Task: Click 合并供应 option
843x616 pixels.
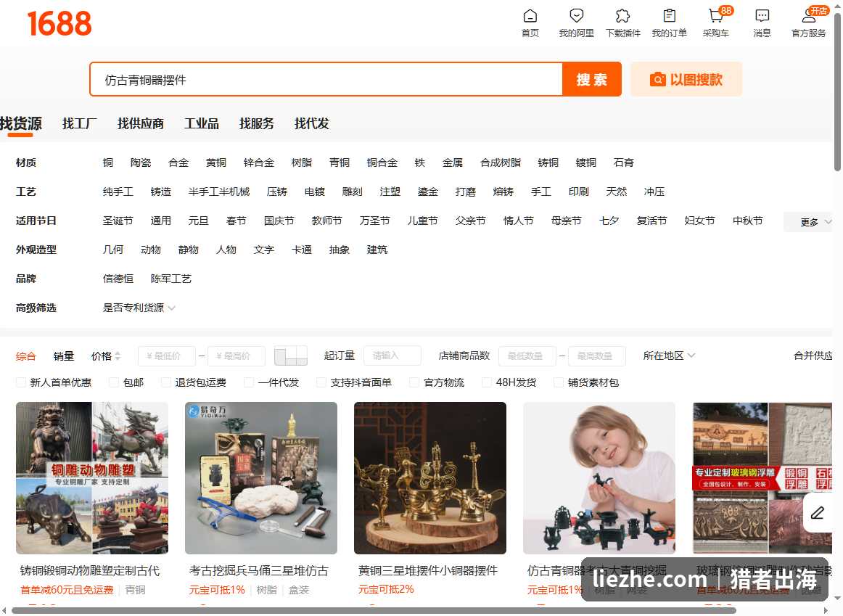Action: [x=813, y=356]
